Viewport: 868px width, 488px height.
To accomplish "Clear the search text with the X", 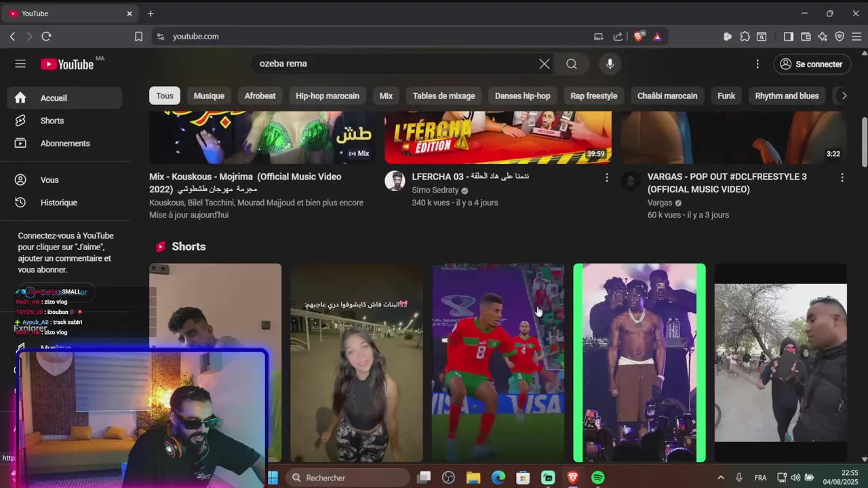I will tap(545, 64).
